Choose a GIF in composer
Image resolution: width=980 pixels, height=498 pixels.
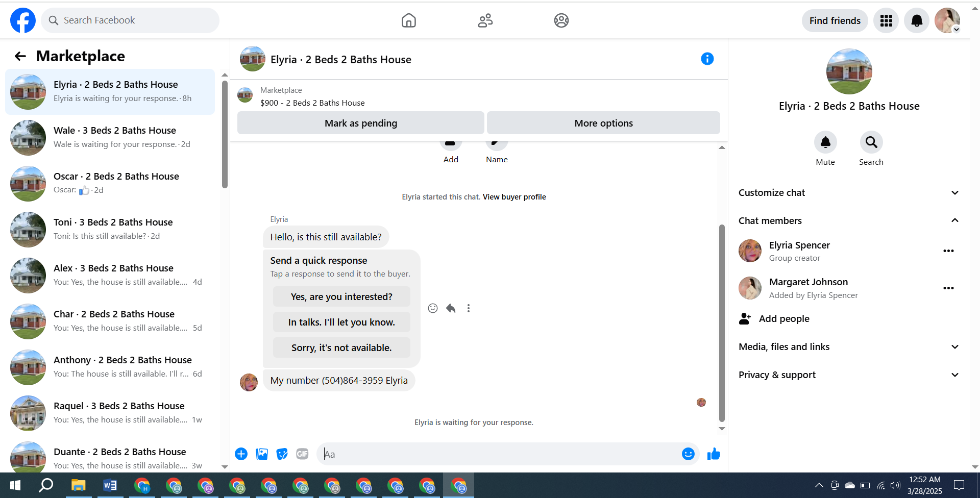[x=302, y=454]
